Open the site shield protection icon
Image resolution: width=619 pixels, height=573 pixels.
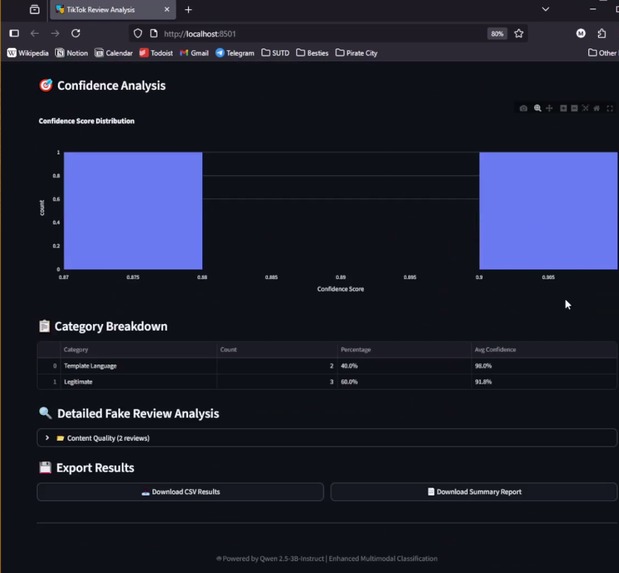(x=137, y=34)
